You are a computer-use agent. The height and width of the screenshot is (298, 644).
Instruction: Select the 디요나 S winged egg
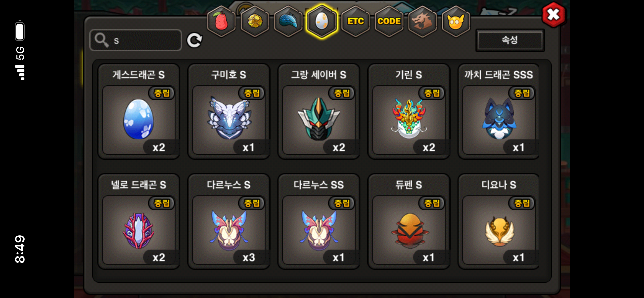[x=499, y=222]
